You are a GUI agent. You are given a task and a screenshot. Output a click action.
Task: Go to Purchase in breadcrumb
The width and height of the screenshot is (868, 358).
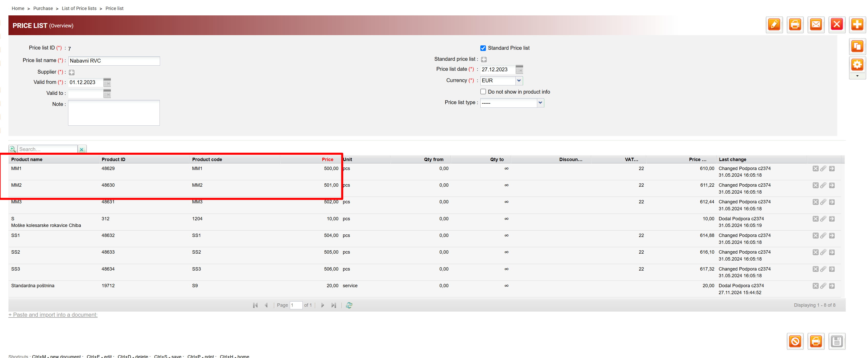tap(43, 8)
